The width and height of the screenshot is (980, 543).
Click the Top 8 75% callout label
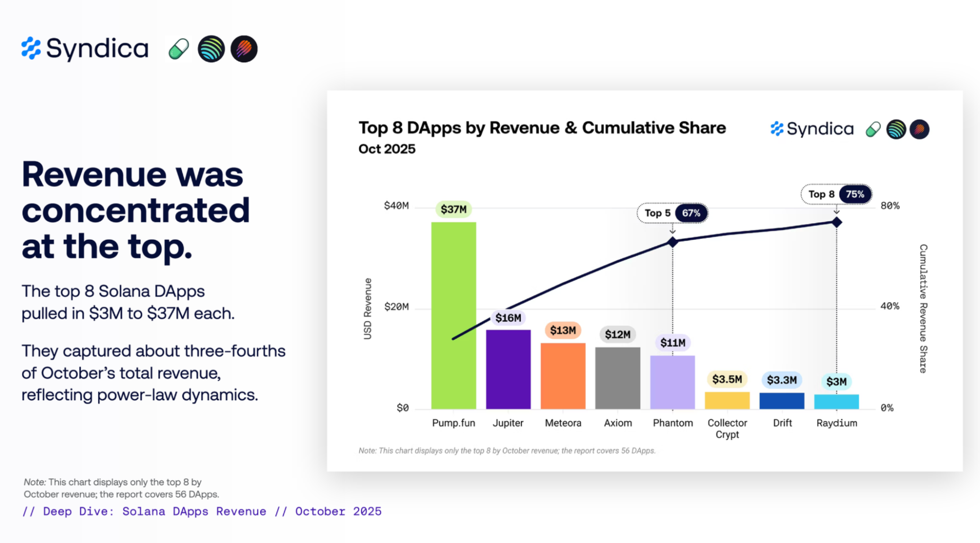(836, 194)
